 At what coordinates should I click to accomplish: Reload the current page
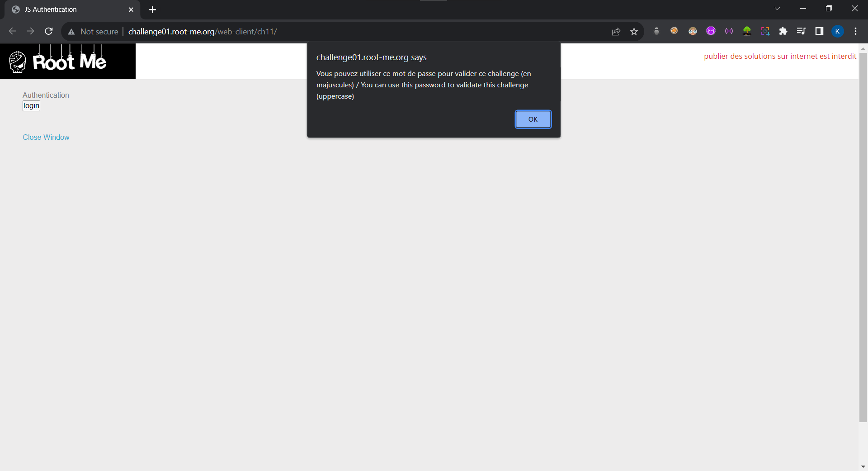pos(49,31)
